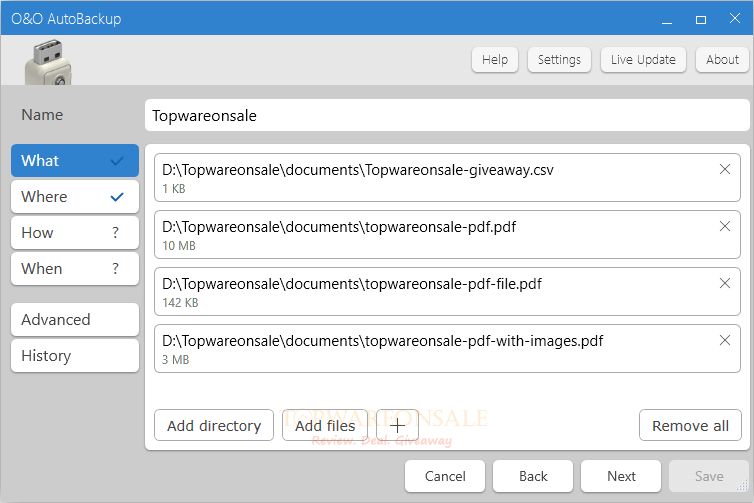This screenshot has width=754, height=503.
Task: Remove topwareonsale-pdf-with-images.pdf with its X icon
Action: tap(725, 340)
